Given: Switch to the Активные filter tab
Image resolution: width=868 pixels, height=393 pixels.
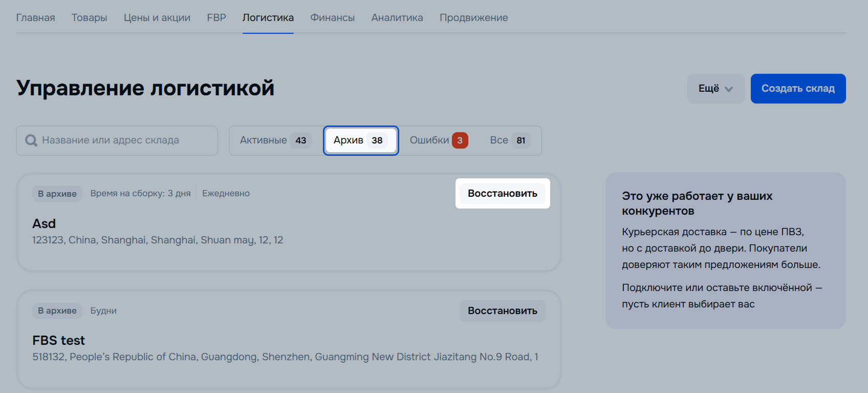Looking at the screenshot, I should click(275, 140).
